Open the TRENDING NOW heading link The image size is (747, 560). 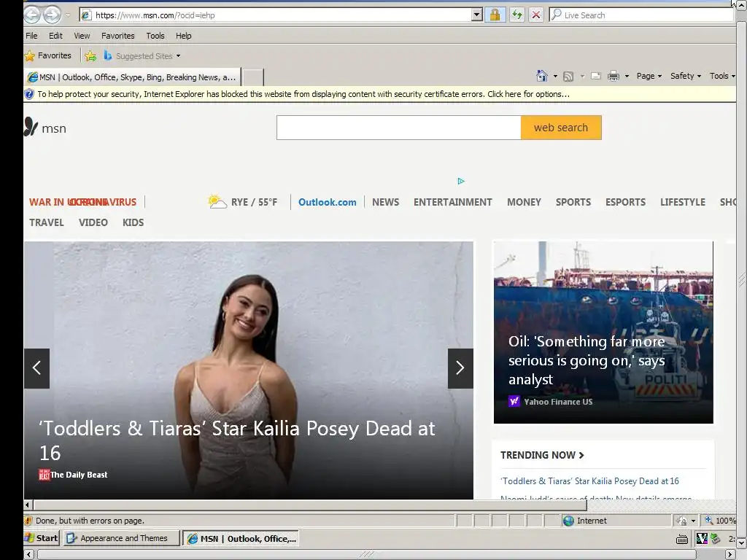click(542, 455)
